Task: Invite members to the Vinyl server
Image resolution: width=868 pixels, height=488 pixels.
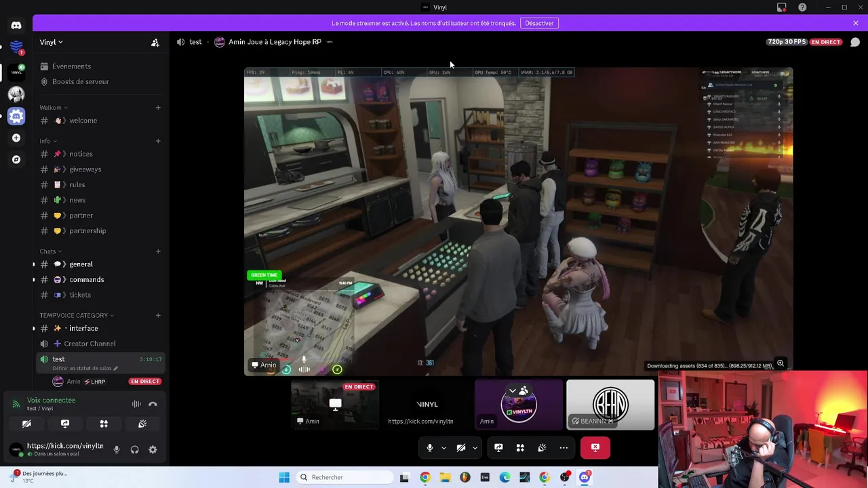Action: click(155, 42)
